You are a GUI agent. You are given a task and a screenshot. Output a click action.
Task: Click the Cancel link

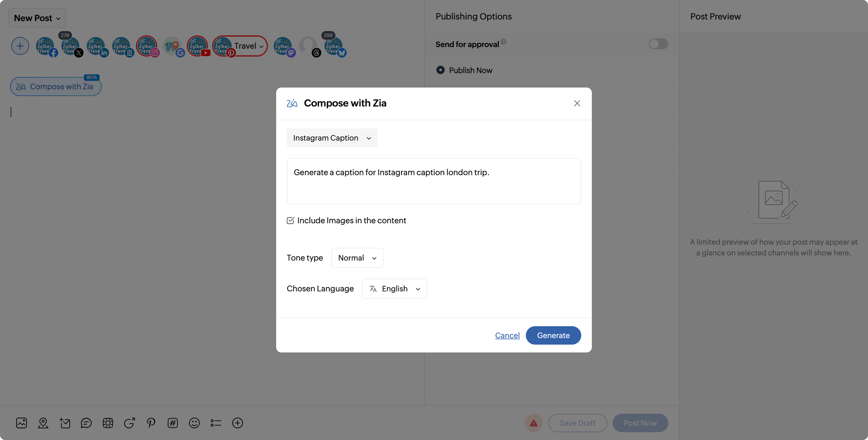tap(507, 335)
